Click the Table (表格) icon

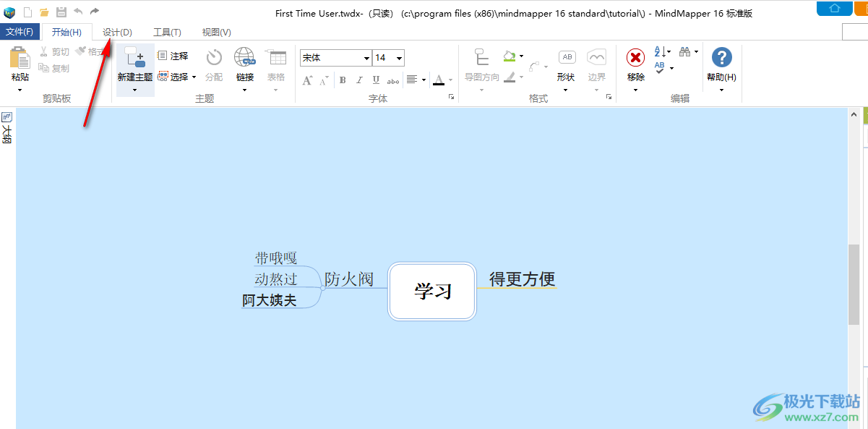(x=275, y=58)
